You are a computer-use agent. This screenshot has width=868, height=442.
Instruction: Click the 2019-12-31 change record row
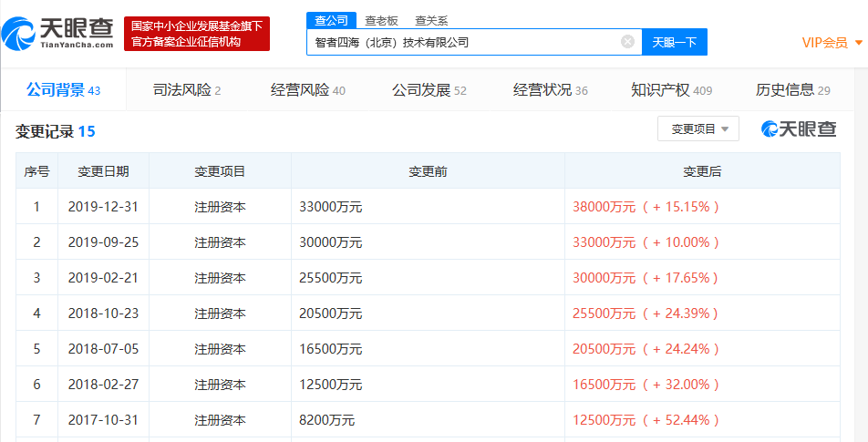(428, 207)
